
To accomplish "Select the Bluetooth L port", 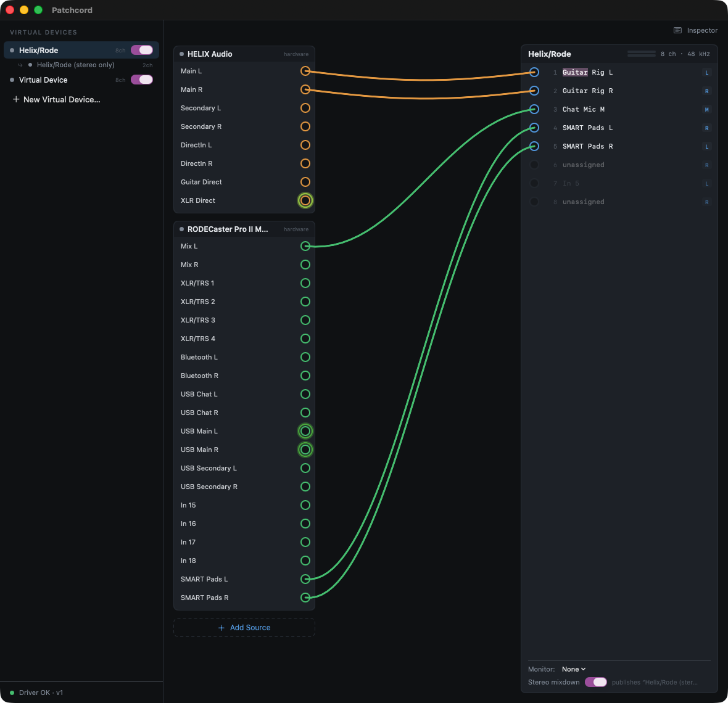I will click(x=305, y=357).
